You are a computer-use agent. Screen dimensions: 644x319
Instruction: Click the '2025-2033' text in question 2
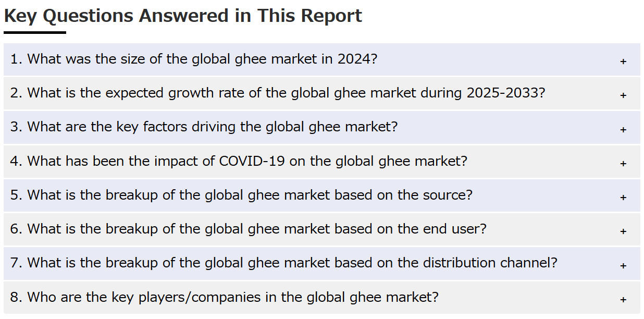(x=503, y=93)
